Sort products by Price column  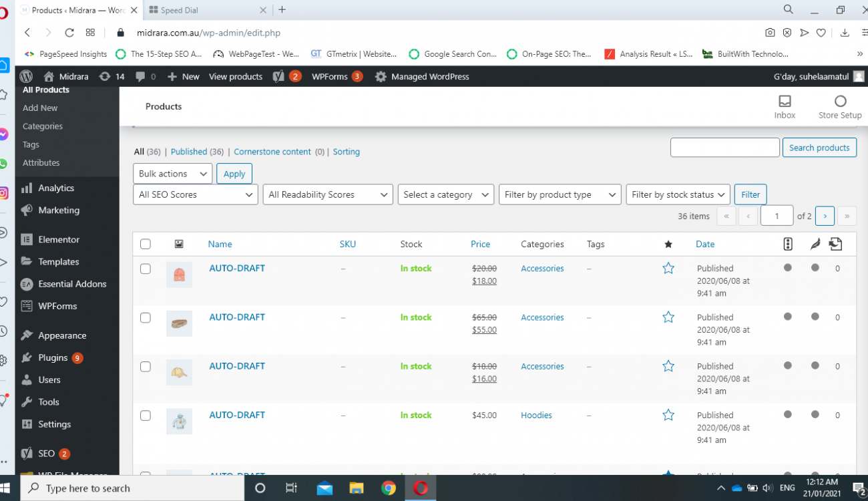point(481,244)
